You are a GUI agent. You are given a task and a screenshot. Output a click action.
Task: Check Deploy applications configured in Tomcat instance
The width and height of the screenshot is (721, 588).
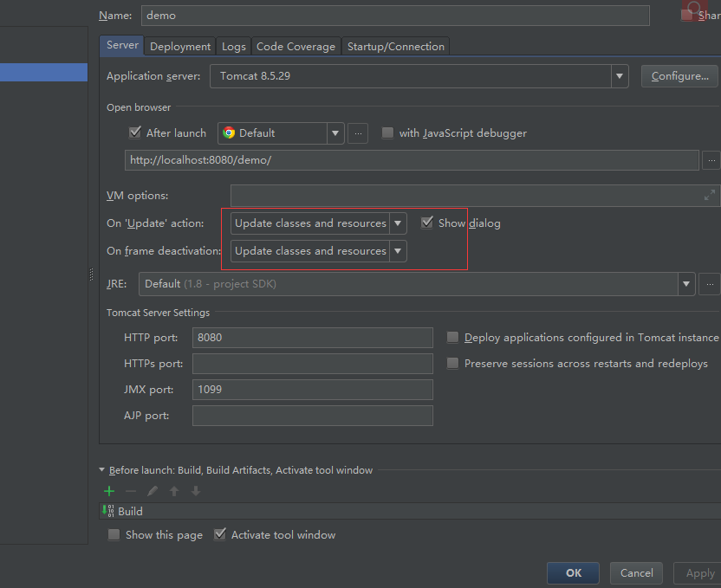click(x=452, y=338)
